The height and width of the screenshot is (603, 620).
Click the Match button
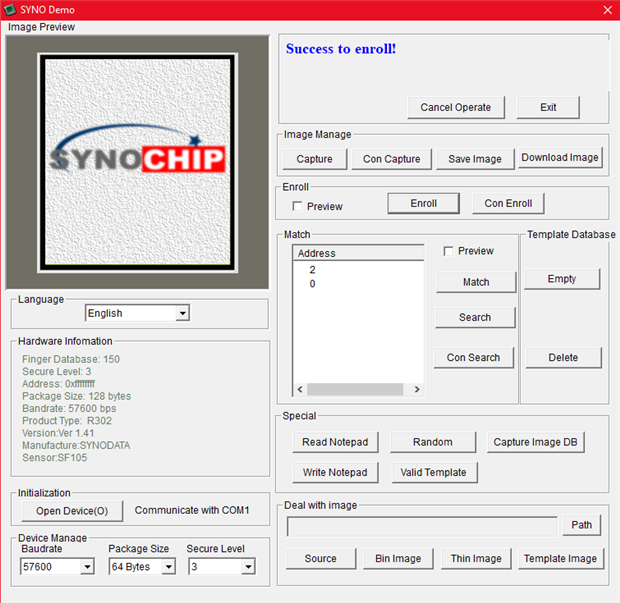coord(476,282)
